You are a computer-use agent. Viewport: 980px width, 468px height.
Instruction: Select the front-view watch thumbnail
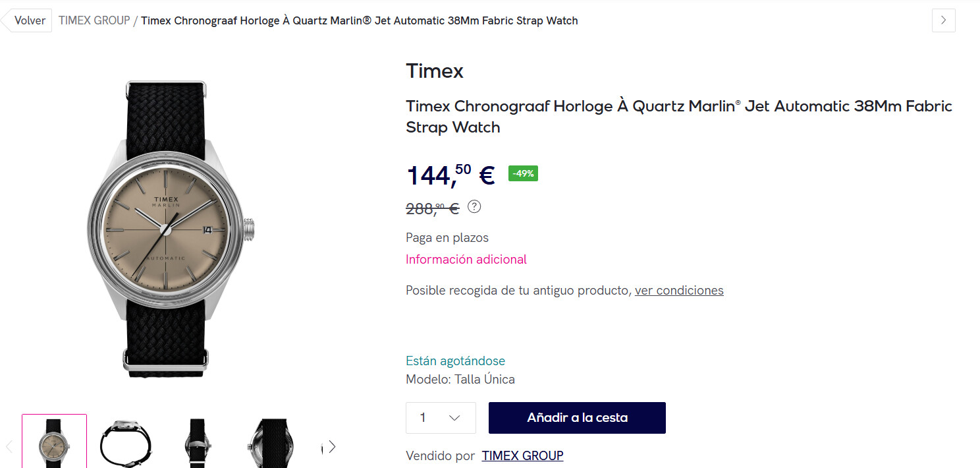pos(54,441)
